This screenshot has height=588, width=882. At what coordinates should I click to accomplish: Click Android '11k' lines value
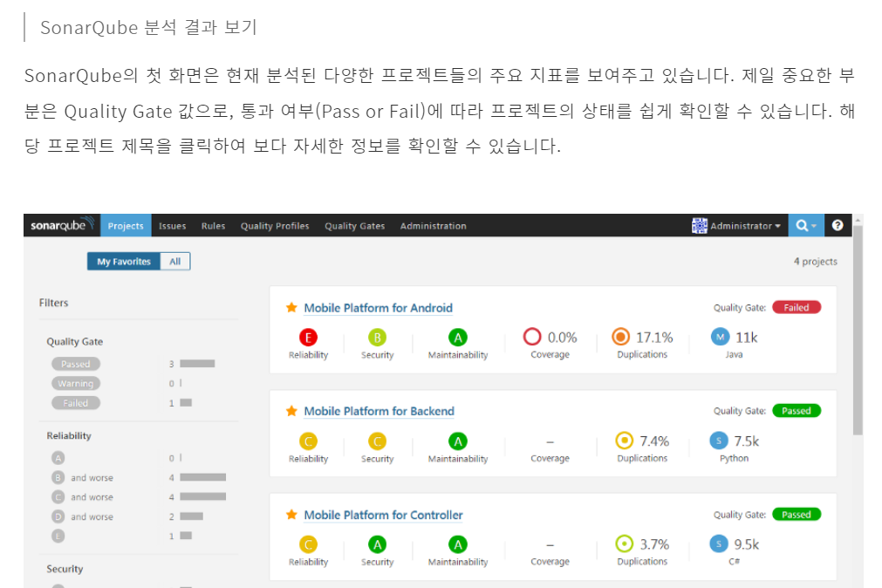[747, 338]
